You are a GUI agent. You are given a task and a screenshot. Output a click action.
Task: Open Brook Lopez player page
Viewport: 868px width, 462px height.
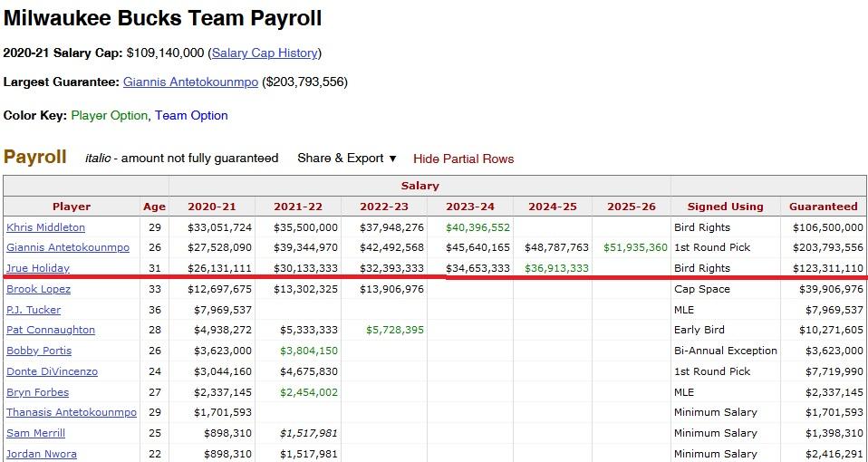(x=38, y=289)
